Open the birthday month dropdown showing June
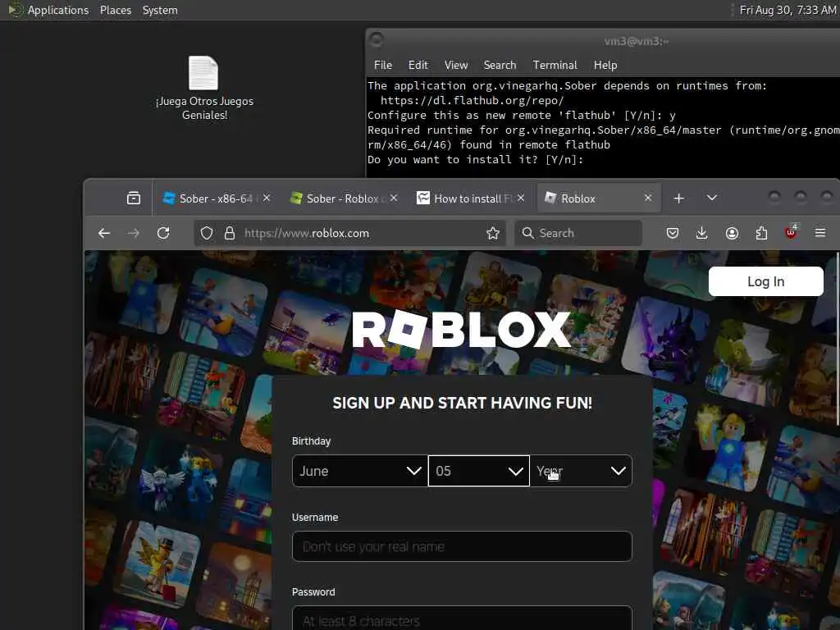Screen dimensions: 840x630 point(359,471)
